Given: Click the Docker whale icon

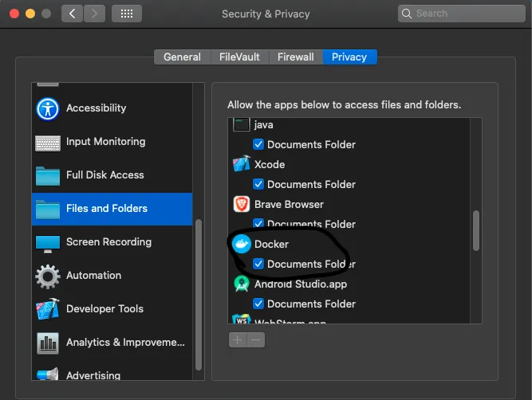Looking at the screenshot, I should tap(242, 244).
